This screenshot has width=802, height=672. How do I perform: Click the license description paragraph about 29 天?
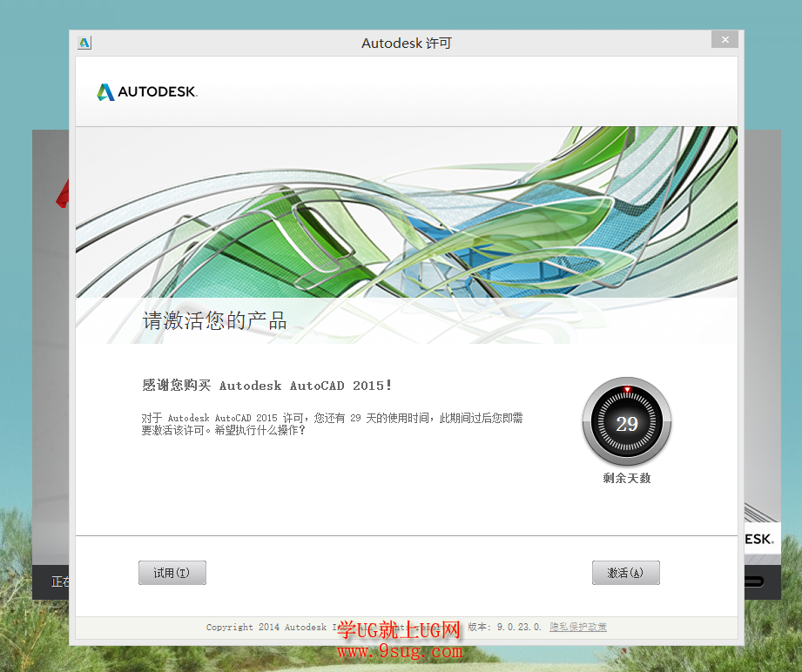click(x=332, y=424)
